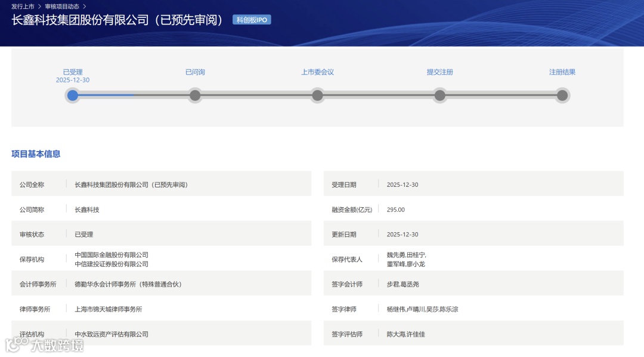Click the 律师事务所 field label
644x357 pixels.
35,309
